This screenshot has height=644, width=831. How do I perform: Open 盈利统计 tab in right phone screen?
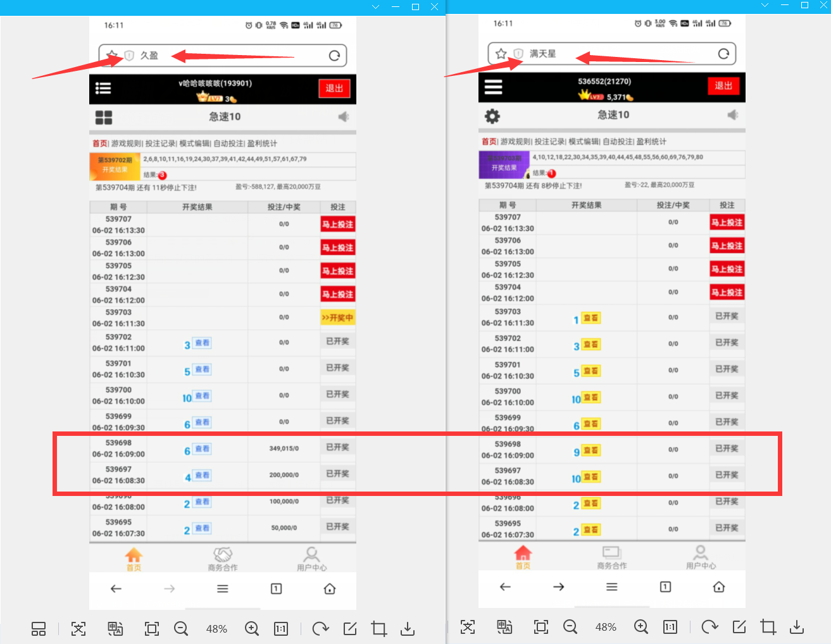pos(651,142)
